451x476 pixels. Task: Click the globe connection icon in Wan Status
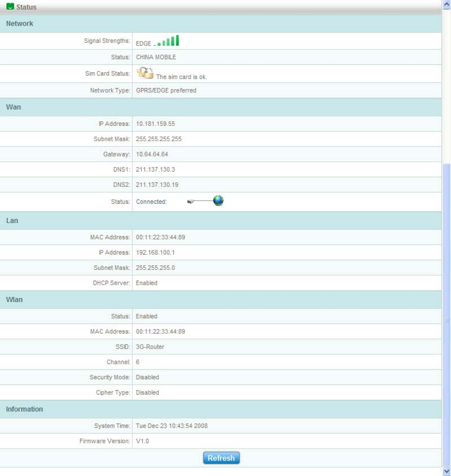(x=218, y=200)
